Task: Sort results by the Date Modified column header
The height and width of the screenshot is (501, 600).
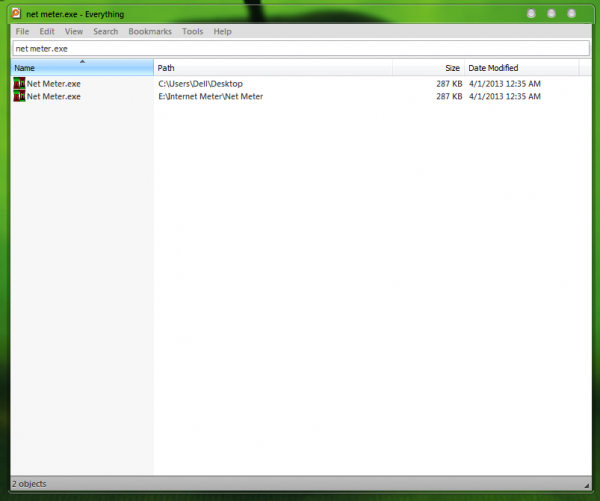Action: tap(522, 68)
